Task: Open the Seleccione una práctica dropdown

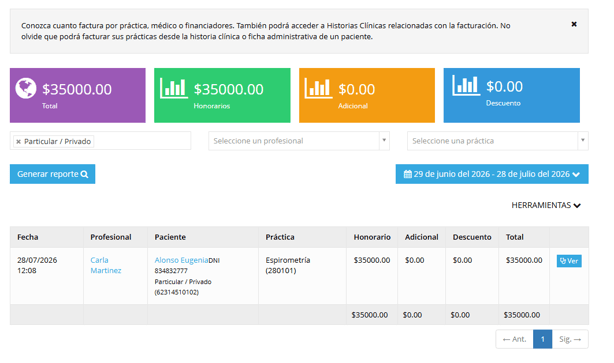Action: point(498,141)
